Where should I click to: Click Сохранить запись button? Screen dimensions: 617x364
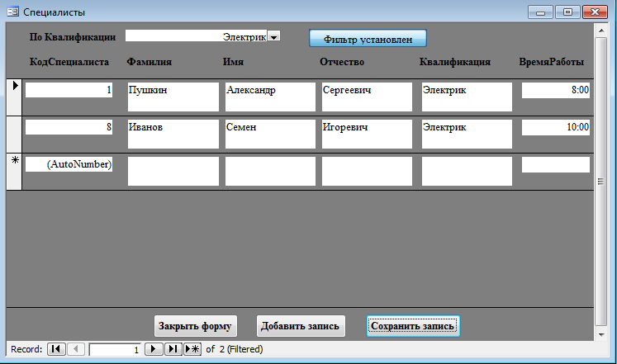(413, 326)
